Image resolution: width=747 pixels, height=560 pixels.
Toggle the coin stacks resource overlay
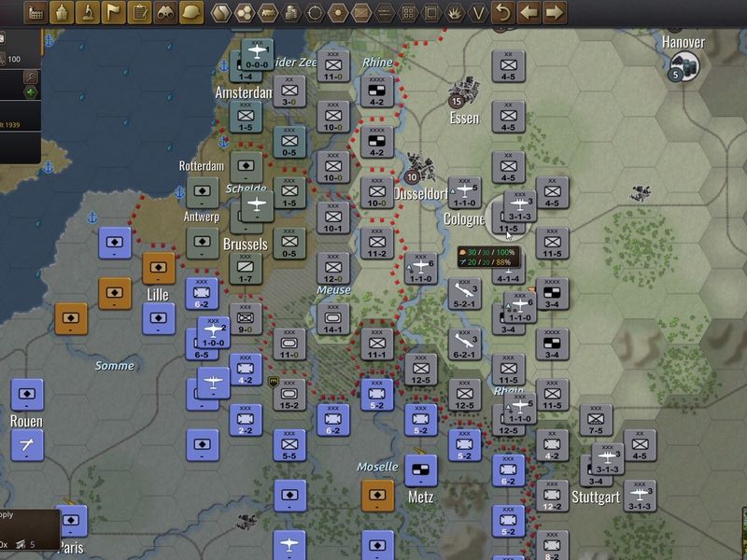click(x=291, y=13)
